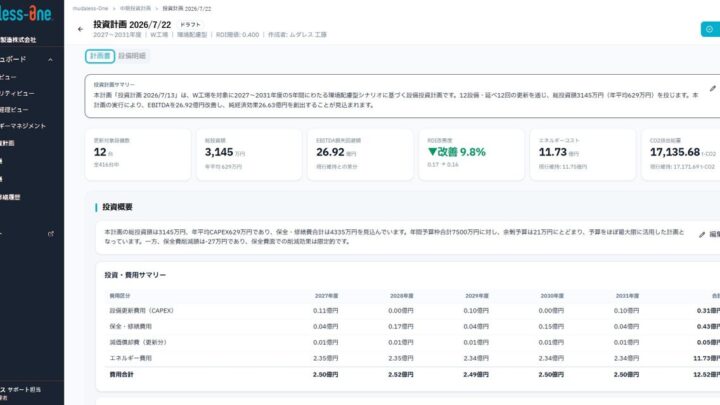Edit the plan summary with pencil icon
This screenshot has height=405, width=720.
tap(712, 89)
